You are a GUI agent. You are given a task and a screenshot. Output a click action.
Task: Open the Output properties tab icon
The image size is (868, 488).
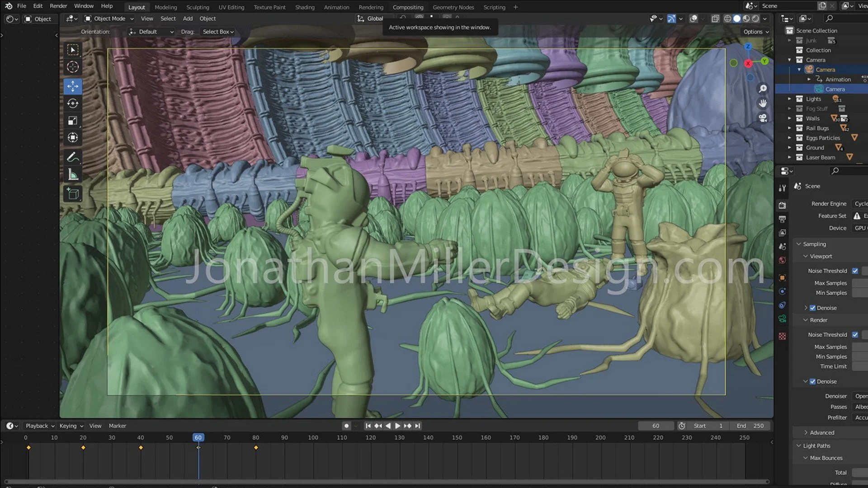(x=782, y=219)
